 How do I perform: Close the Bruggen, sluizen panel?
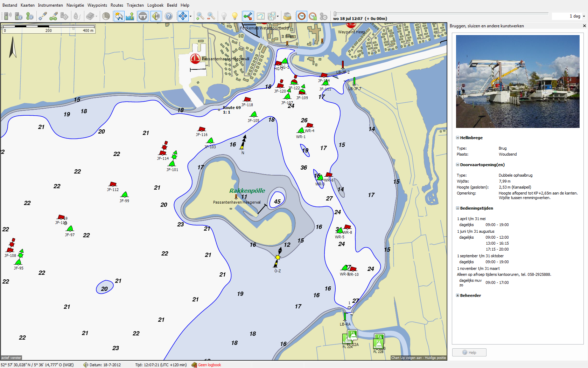[584, 26]
